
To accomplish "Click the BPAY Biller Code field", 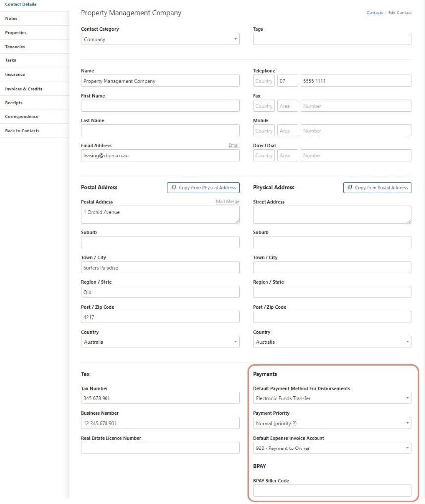I will click(x=332, y=491).
